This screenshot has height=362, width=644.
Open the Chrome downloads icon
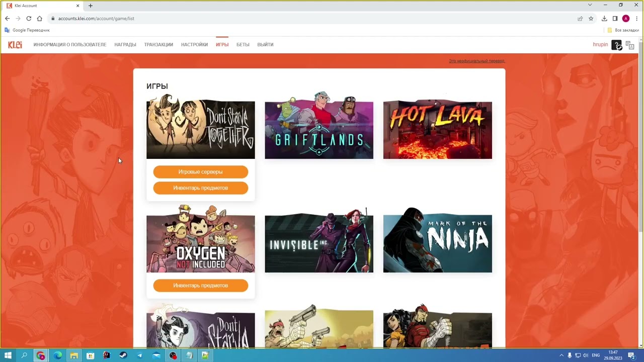604,19
